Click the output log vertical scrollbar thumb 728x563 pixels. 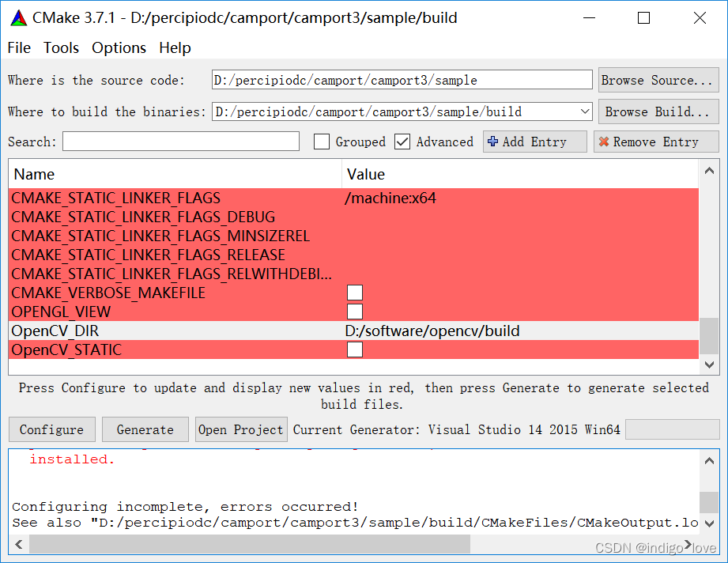(709, 502)
